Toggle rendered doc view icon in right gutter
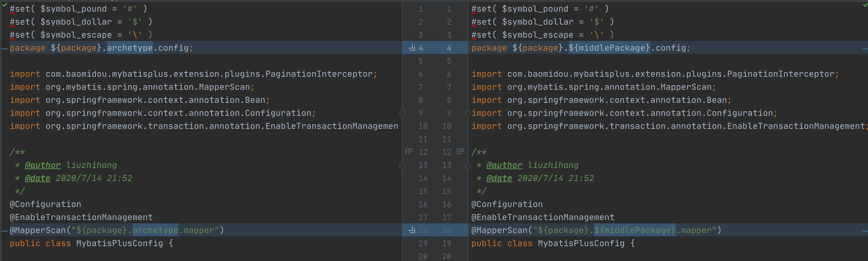 (x=460, y=152)
